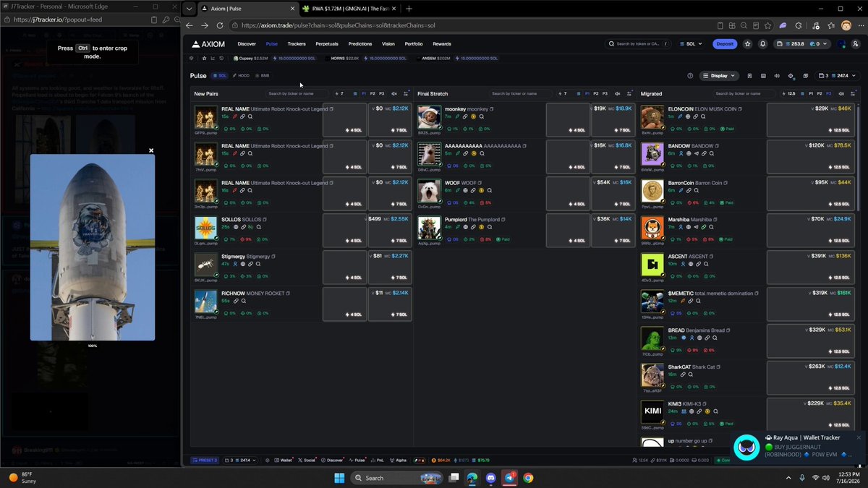Open PnL in the bottom status bar

(x=378, y=460)
